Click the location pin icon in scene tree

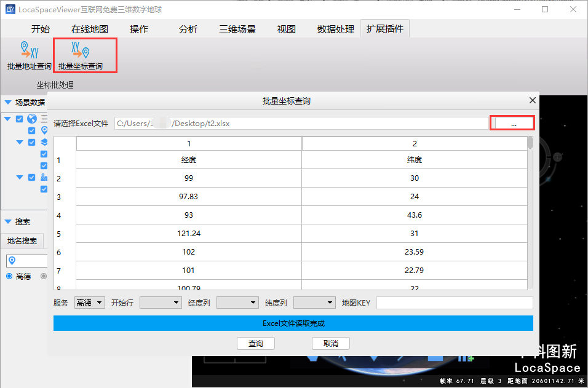45,130
